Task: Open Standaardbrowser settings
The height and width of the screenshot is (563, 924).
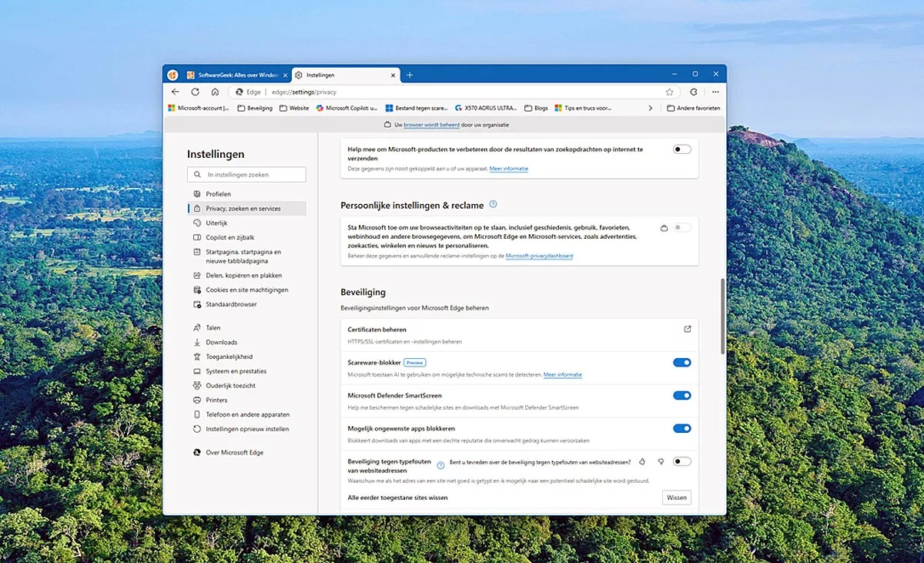Action: 246,304
